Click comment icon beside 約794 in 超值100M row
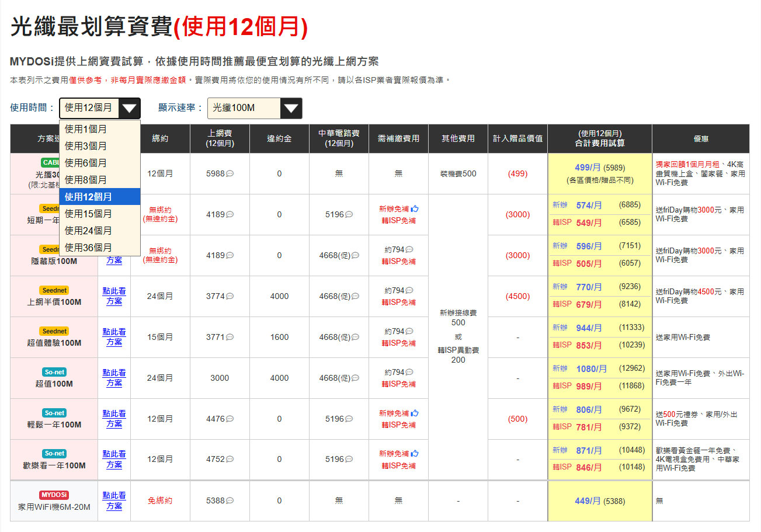761x532 pixels. click(409, 373)
